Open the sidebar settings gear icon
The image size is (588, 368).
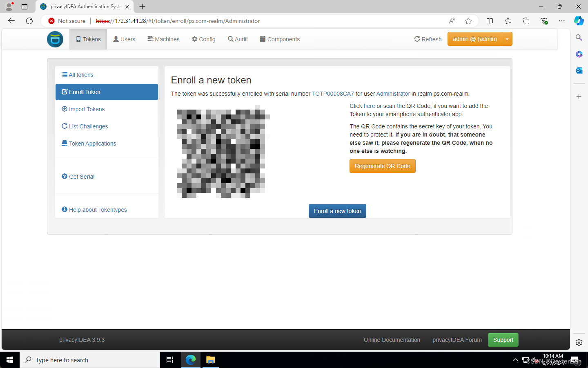coord(579,343)
